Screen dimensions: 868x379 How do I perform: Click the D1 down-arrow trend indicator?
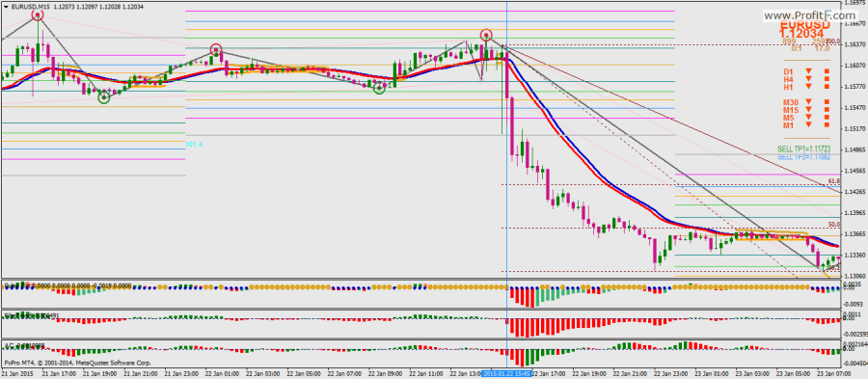[x=809, y=71]
